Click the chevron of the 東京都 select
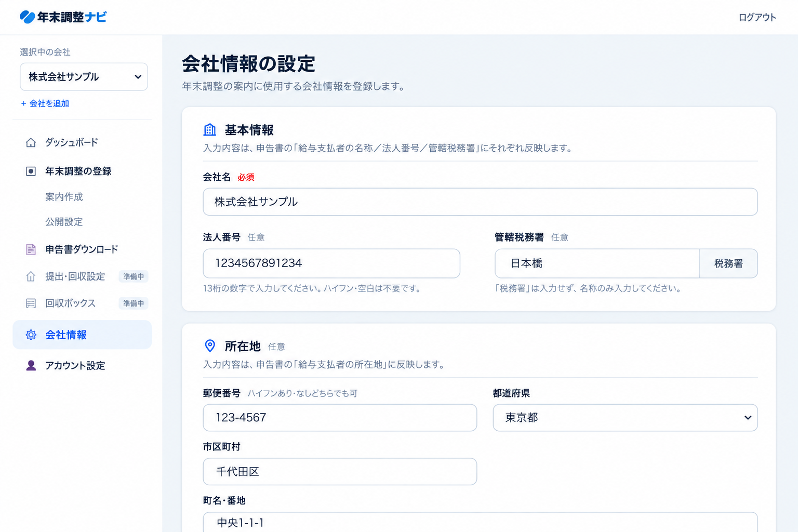The height and width of the screenshot is (532, 798). click(x=748, y=418)
